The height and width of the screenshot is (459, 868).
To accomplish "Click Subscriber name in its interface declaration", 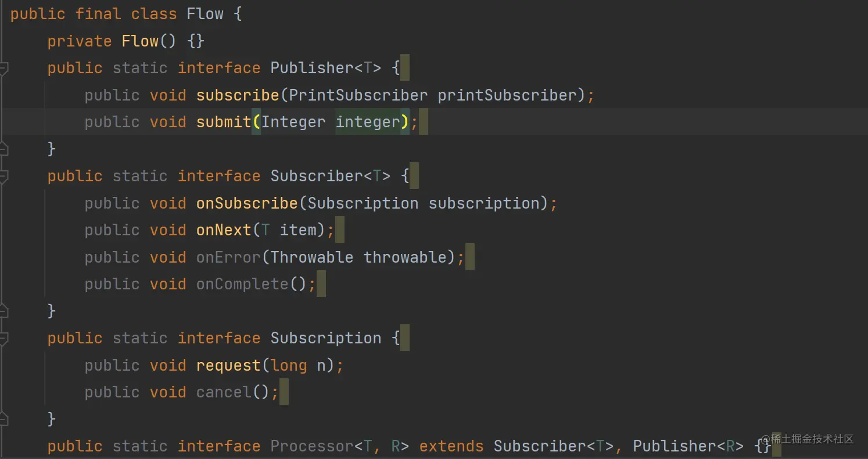I will pyautogui.click(x=317, y=176).
